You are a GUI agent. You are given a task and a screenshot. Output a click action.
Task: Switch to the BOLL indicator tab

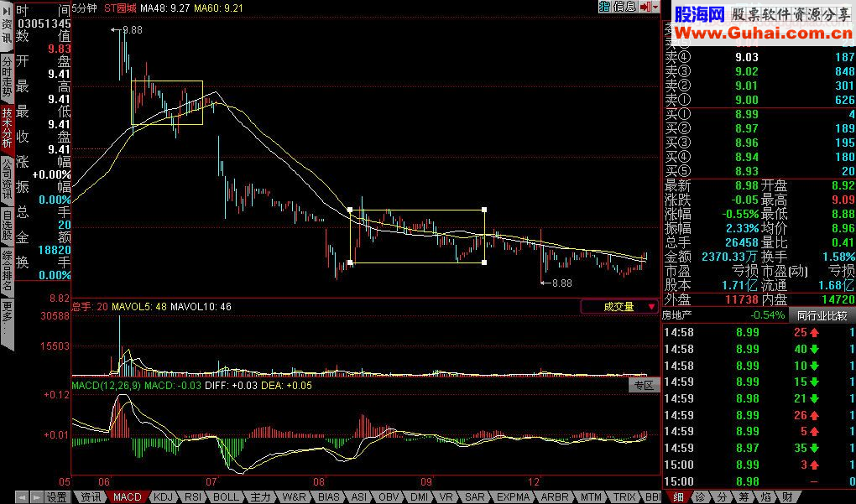click(226, 497)
